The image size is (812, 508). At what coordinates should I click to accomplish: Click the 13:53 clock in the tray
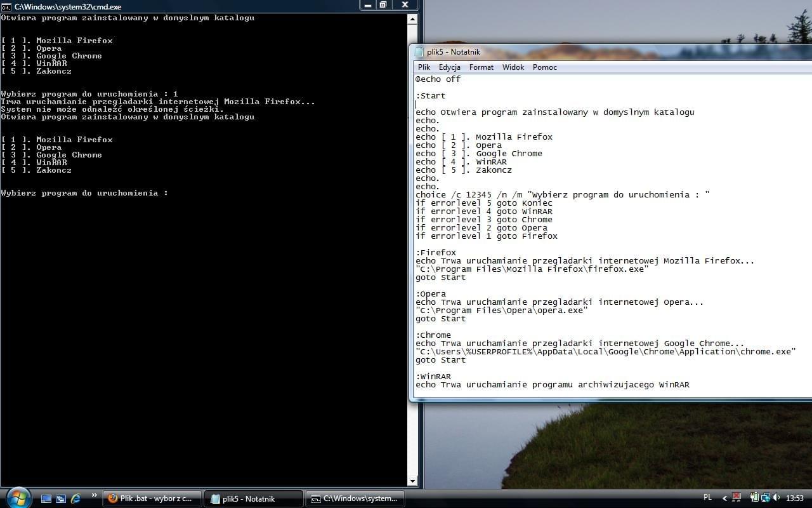pos(795,498)
